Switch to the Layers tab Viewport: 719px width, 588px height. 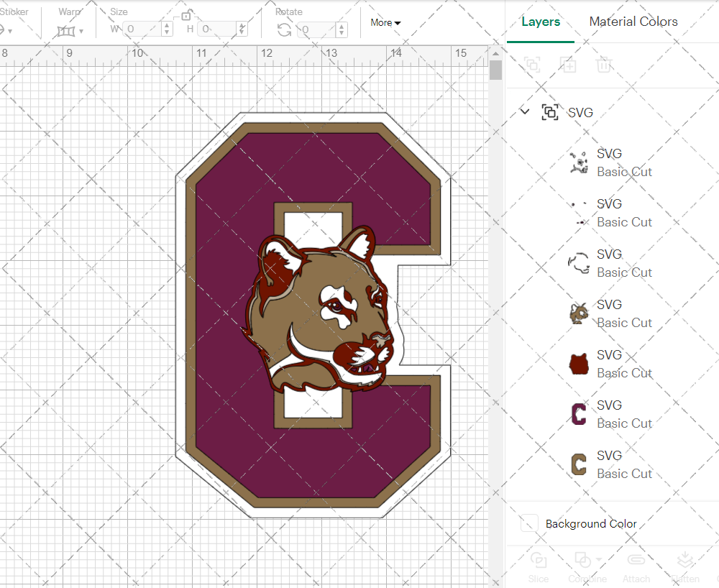(x=541, y=22)
